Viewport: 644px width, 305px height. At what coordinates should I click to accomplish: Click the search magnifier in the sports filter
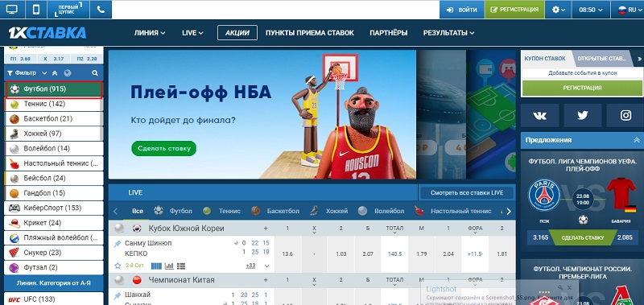95,73
